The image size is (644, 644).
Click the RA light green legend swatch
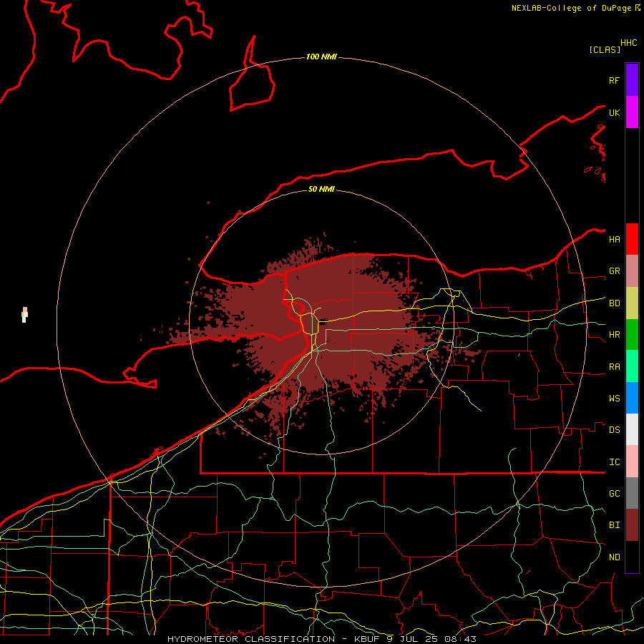632,366
